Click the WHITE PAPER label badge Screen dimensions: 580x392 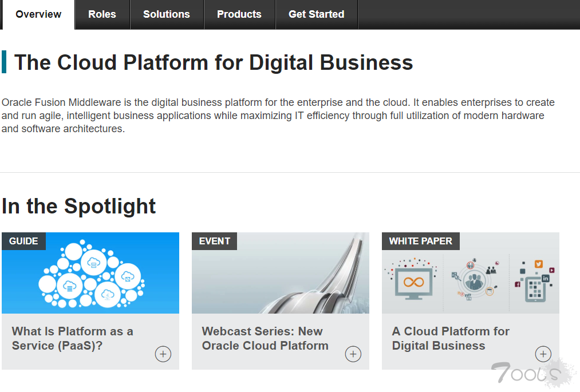420,241
